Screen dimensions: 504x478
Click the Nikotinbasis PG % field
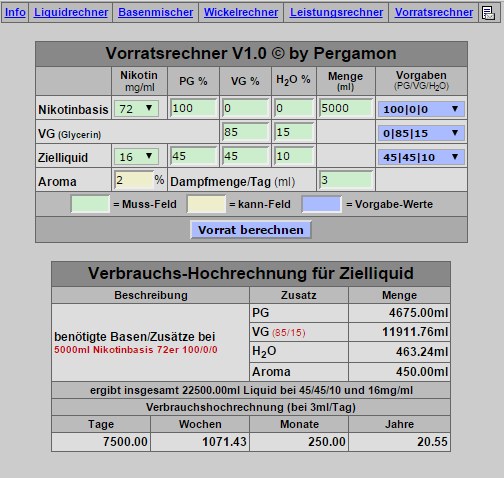click(x=193, y=108)
